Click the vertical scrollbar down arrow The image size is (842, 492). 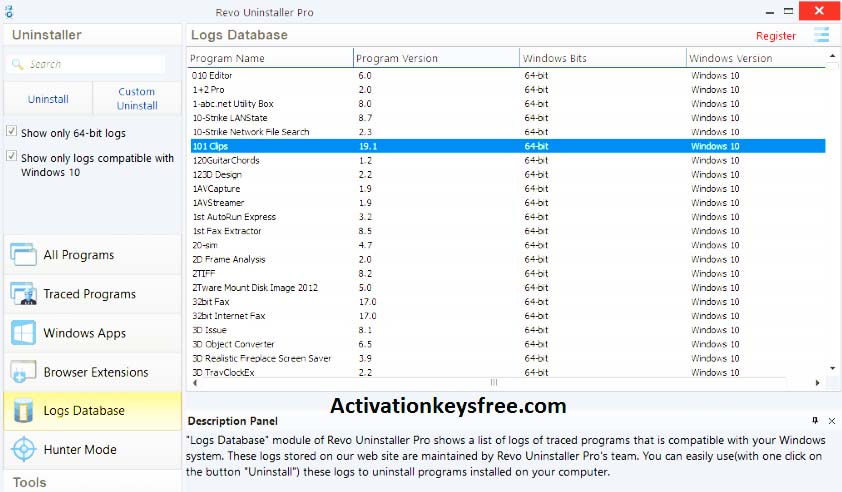point(832,368)
